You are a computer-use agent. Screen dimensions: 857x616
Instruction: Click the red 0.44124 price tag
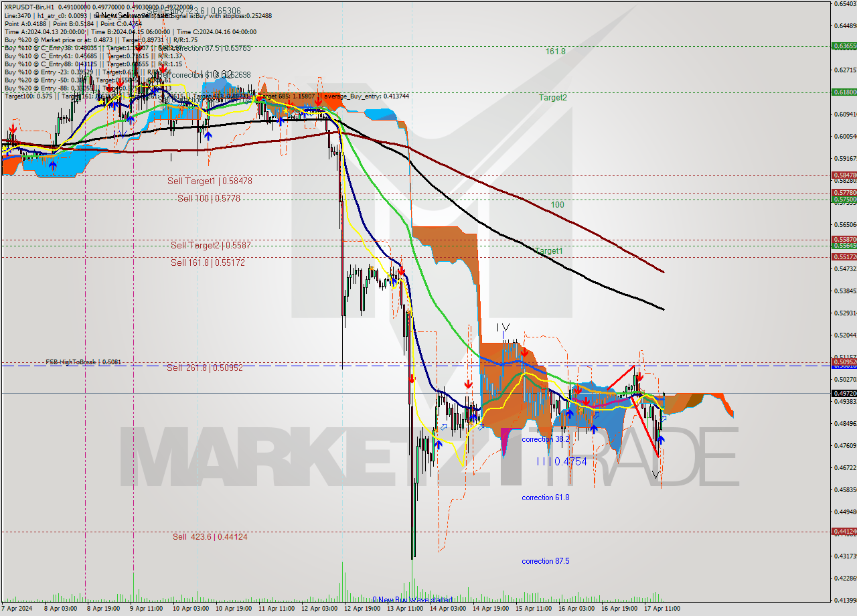pyautogui.click(x=844, y=531)
